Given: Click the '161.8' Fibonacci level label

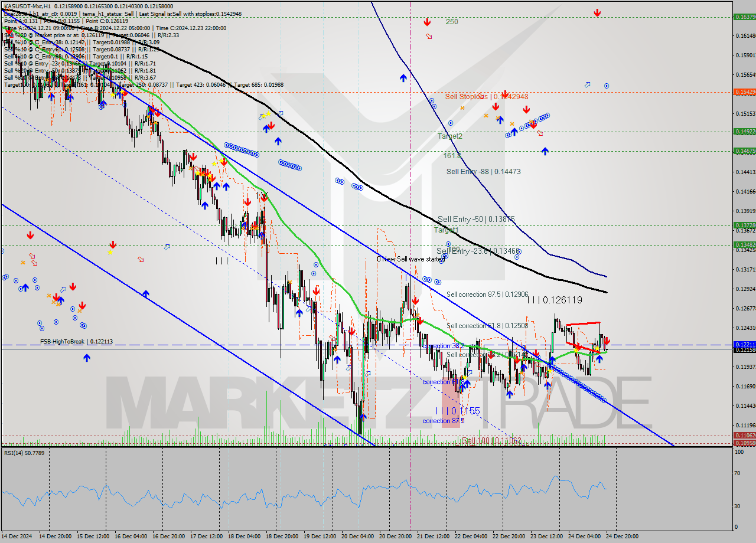Looking at the screenshot, I should pos(452,156).
